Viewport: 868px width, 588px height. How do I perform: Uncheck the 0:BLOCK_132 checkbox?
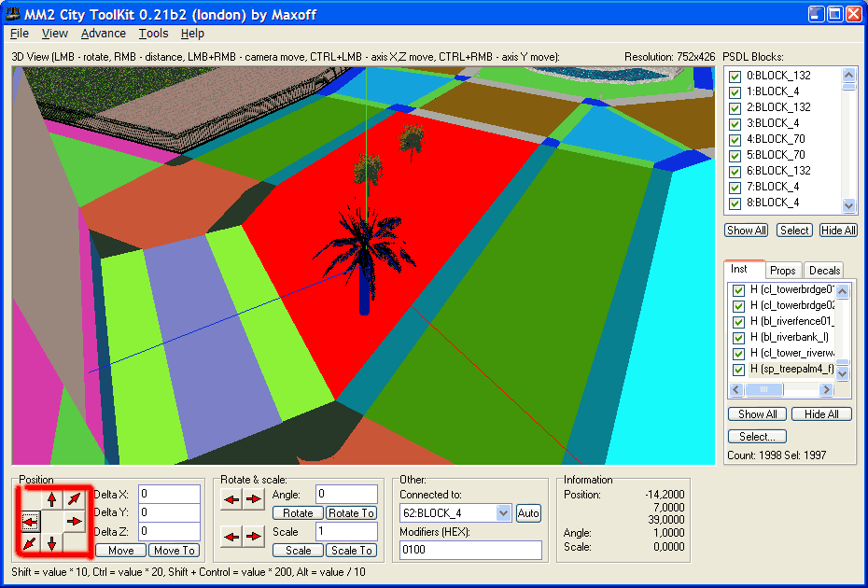click(735, 77)
